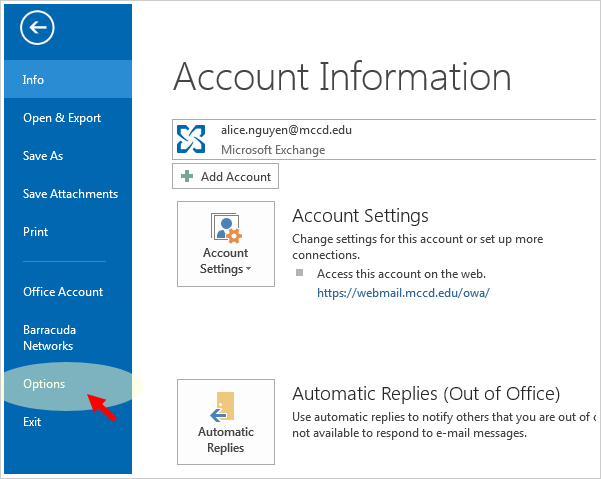The height and width of the screenshot is (479, 601).
Task: Click the Add Account button label
Action: [236, 177]
